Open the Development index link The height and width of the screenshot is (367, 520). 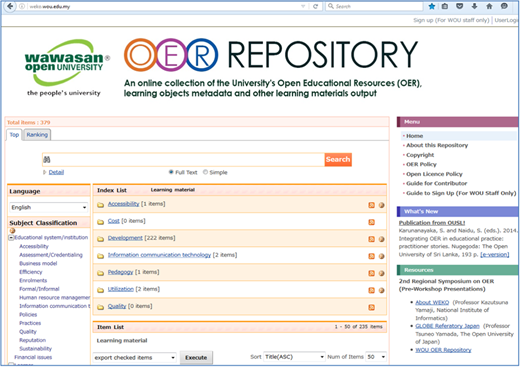[x=125, y=238]
